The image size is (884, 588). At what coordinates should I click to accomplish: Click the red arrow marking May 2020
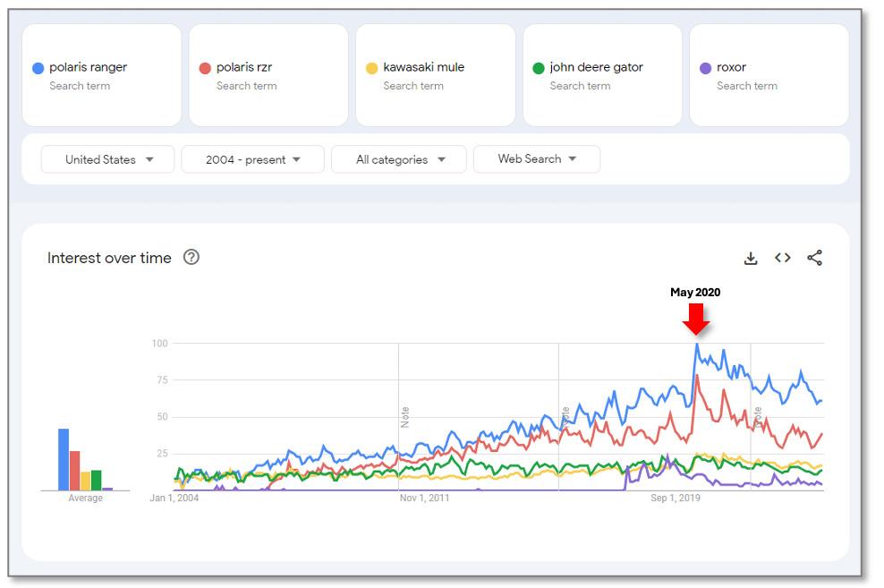point(695,319)
